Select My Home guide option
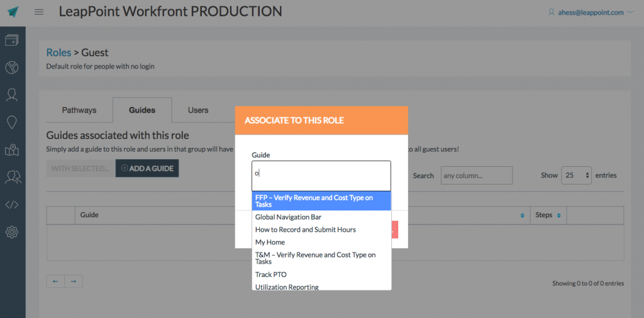 point(321,242)
